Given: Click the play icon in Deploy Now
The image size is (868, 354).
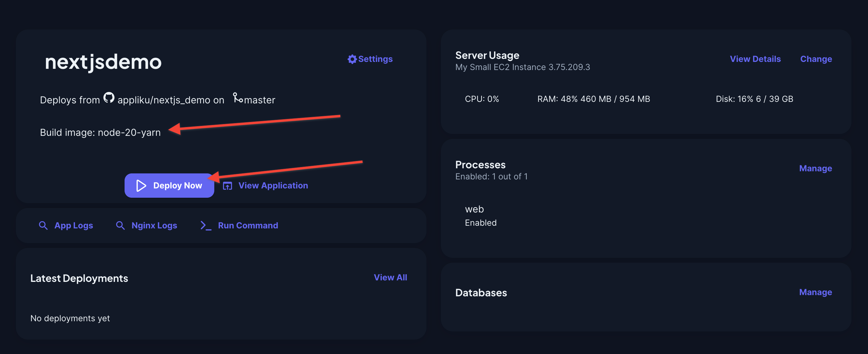Looking at the screenshot, I should coord(141,186).
